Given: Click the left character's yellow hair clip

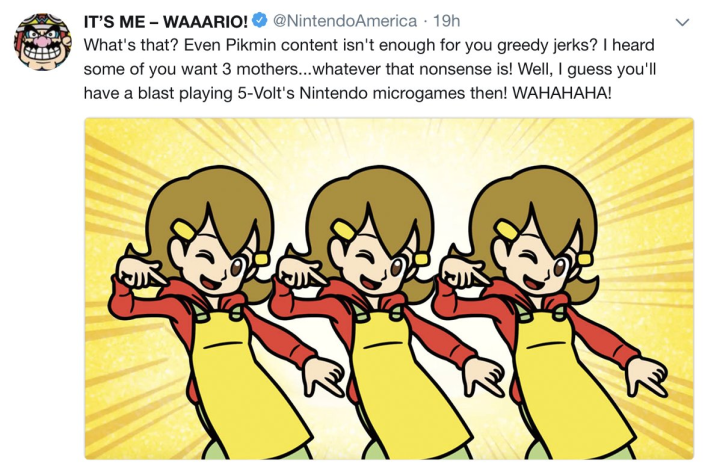Looking at the screenshot, I should (183, 230).
